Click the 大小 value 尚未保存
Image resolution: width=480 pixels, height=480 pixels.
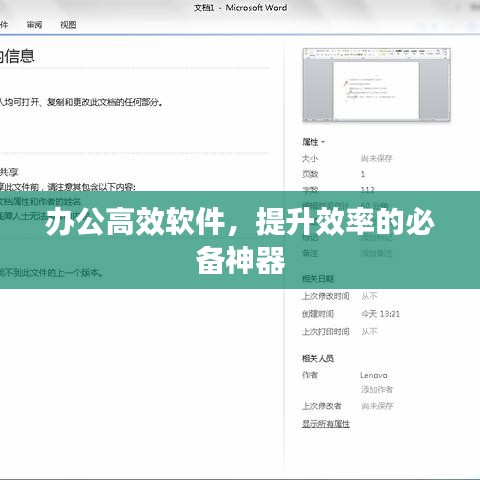376,158
